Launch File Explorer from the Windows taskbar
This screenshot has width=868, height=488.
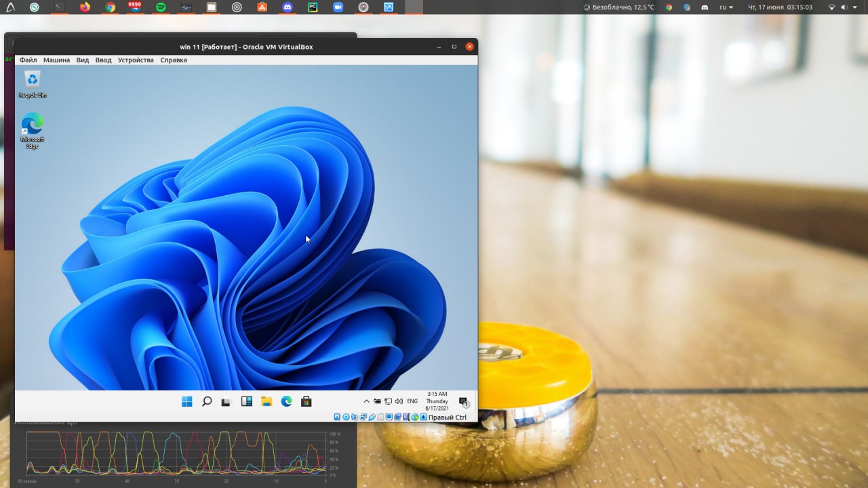click(x=267, y=401)
